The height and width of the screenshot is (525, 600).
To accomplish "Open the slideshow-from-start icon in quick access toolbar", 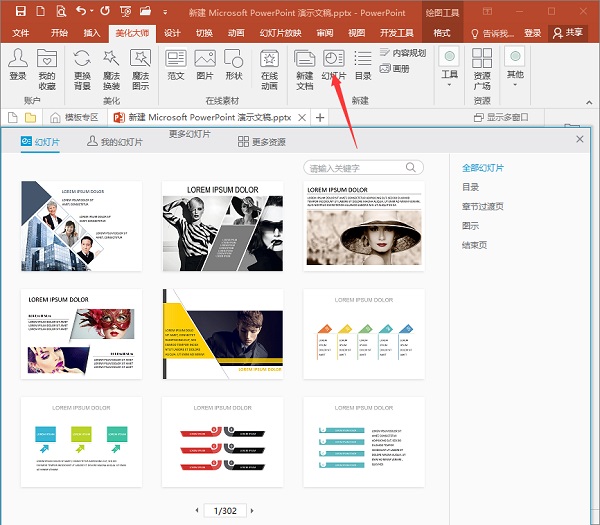I will tap(125, 11).
